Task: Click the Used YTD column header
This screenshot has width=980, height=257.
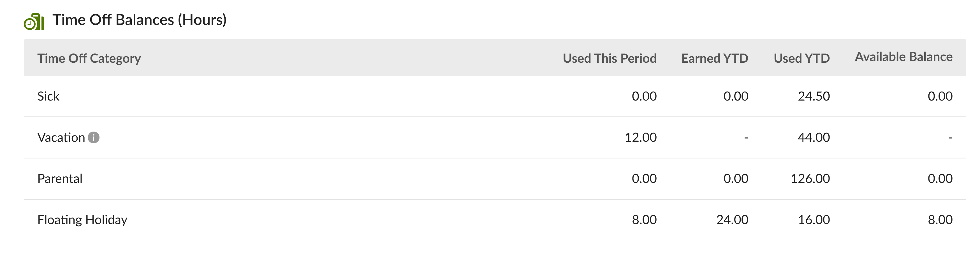Action: click(801, 58)
